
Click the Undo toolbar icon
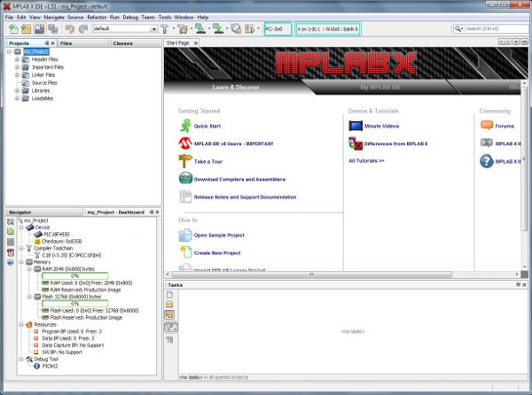pyautogui.click(x=70, y=29)
